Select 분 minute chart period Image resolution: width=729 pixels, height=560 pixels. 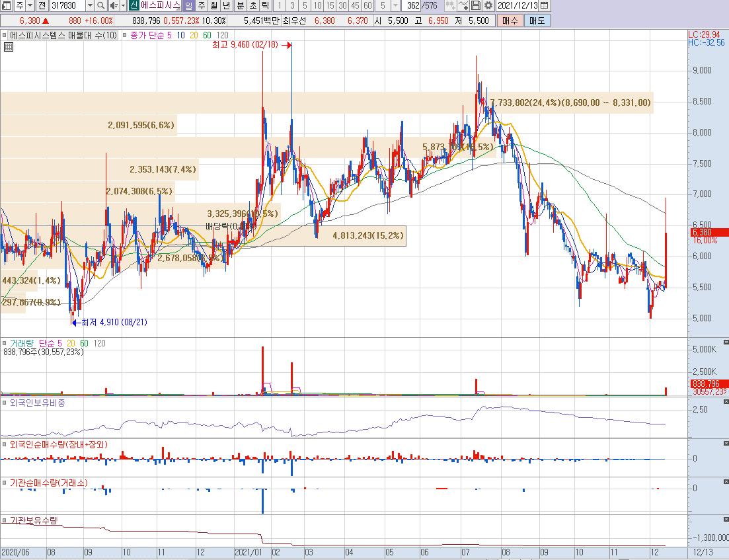click(x=241, y=5)
